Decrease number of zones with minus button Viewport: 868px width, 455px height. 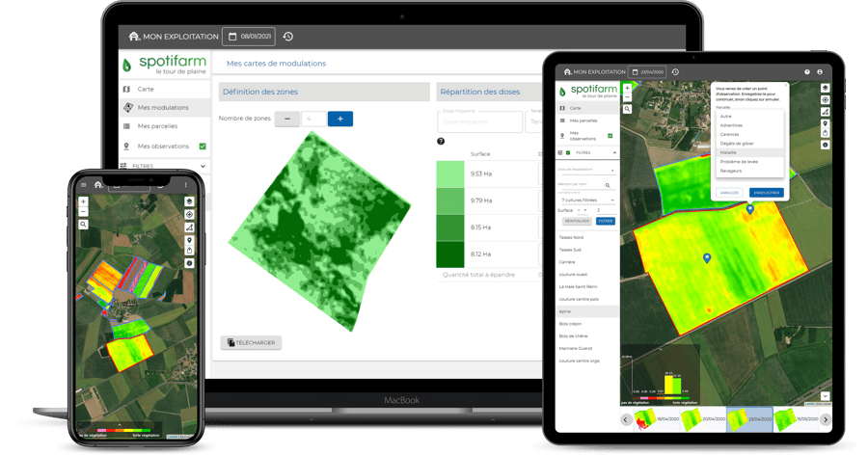pos(287,119)
